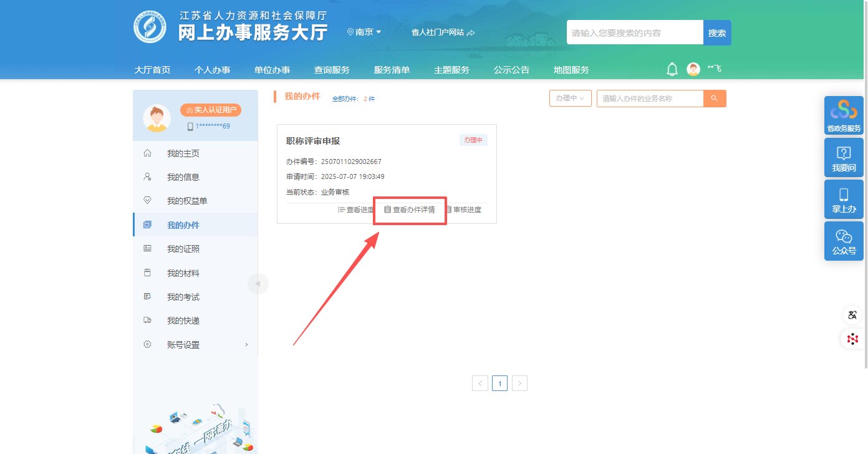Open 掌上办 mobile widget
This screenshot has height=454, width=868.
tap(844, 199)
